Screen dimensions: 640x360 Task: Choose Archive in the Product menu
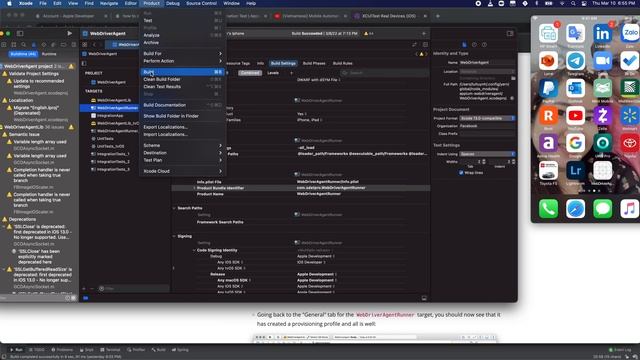click(x=182, y=42)
